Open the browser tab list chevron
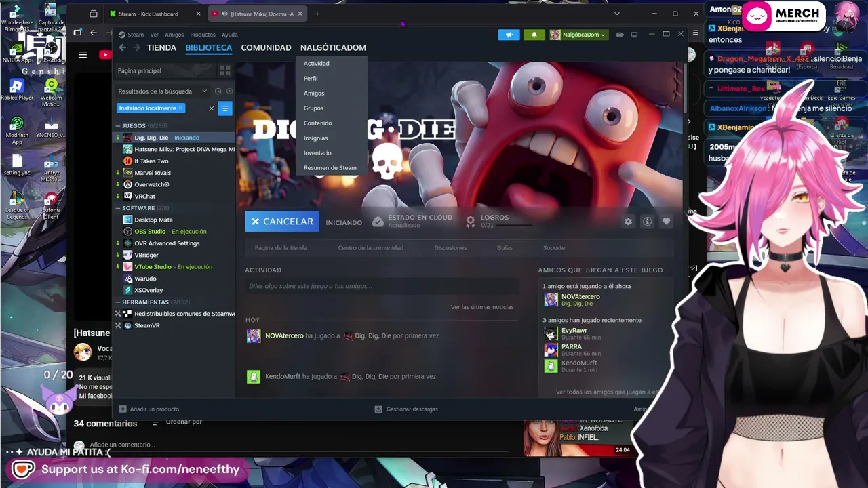 coord(616,14)
